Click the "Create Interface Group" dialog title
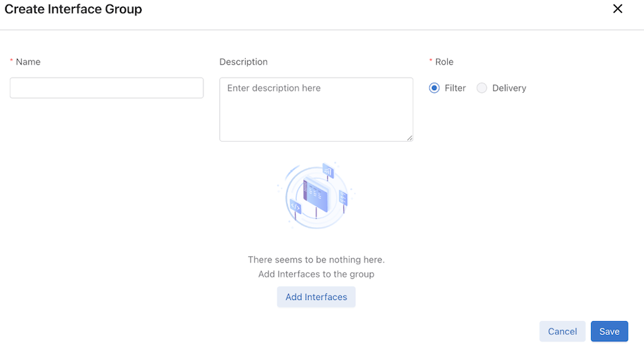Viewport: 644px width, 347px height. (x=74, y=9)
